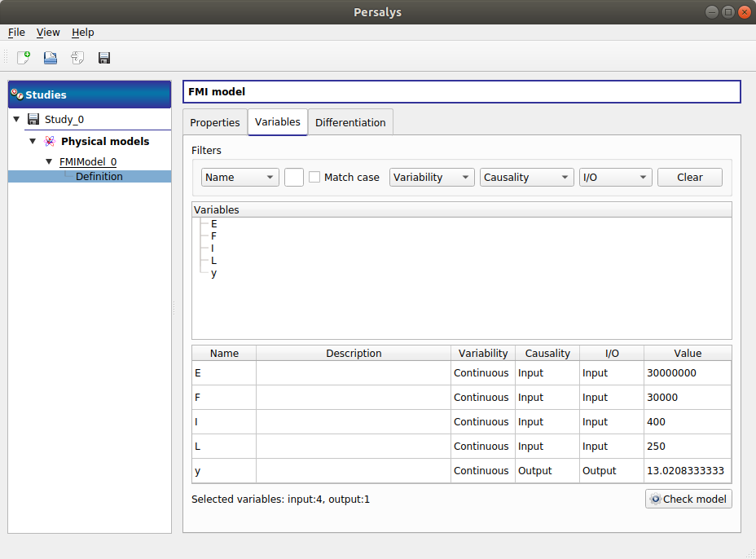Click the atom icon beside Physical models
The width and height of the screenshot is (756, 559).
50,141
